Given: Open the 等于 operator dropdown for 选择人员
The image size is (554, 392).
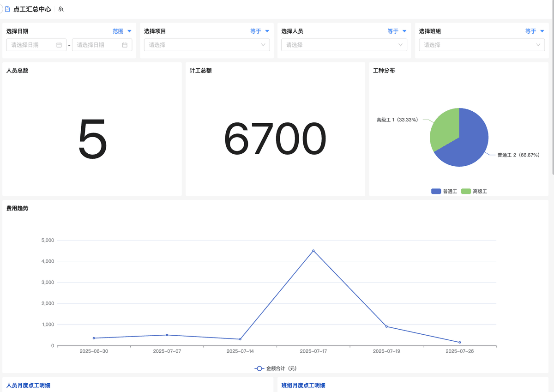Looking at the screenshot, I should 397,31.
